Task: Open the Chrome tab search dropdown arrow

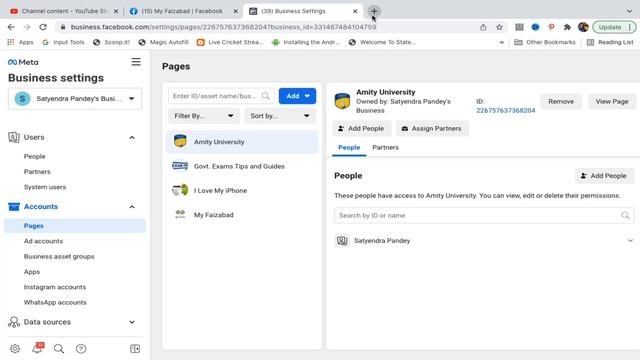Action: pyautogui.click(x=629, y=11)
